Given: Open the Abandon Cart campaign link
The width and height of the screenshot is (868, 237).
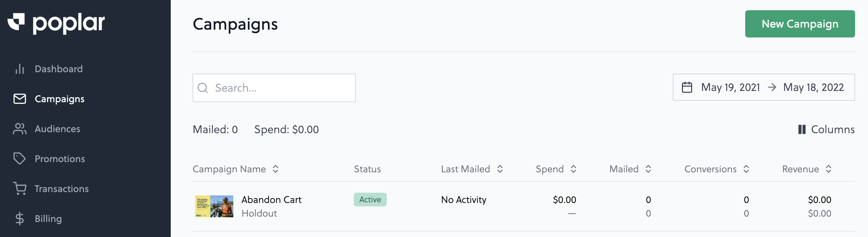Looking at the screenshot, I should click(x=271, y=200).
